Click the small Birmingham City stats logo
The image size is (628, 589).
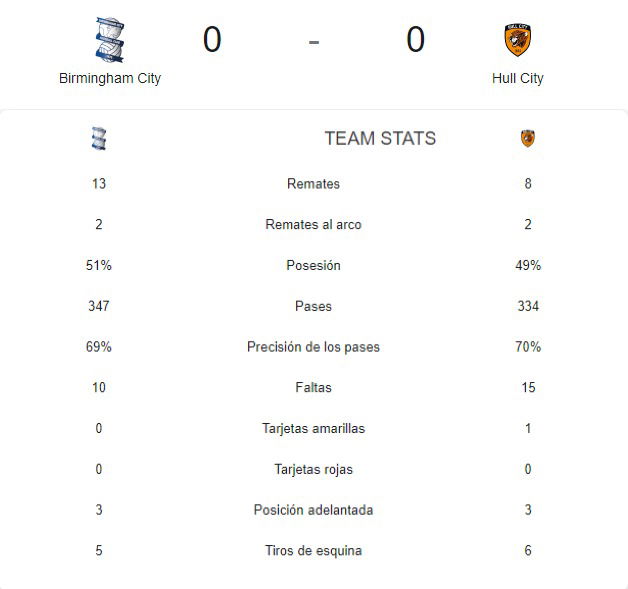pyautogui.click(x=99, y=139)
